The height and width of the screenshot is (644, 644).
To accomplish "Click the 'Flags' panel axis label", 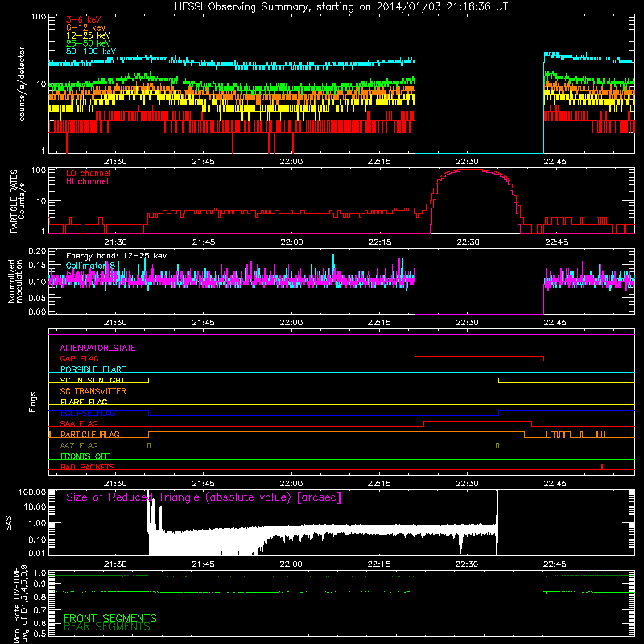I will pos(32,402).
